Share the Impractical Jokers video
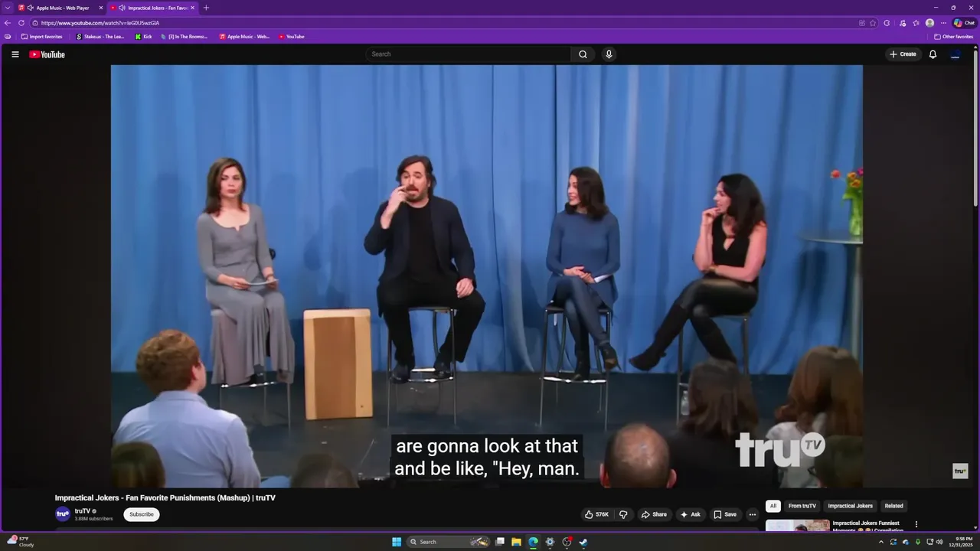 point(654,514)
